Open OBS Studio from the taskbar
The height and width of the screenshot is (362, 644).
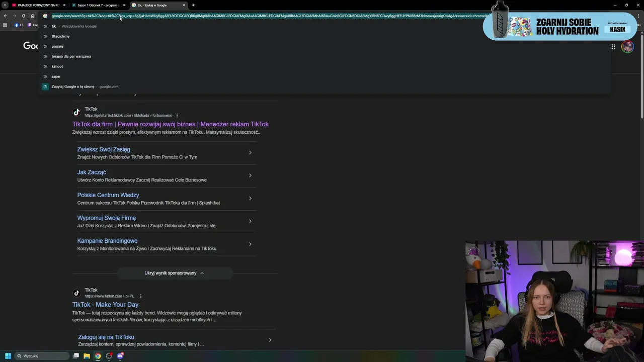tap(109, 356)
